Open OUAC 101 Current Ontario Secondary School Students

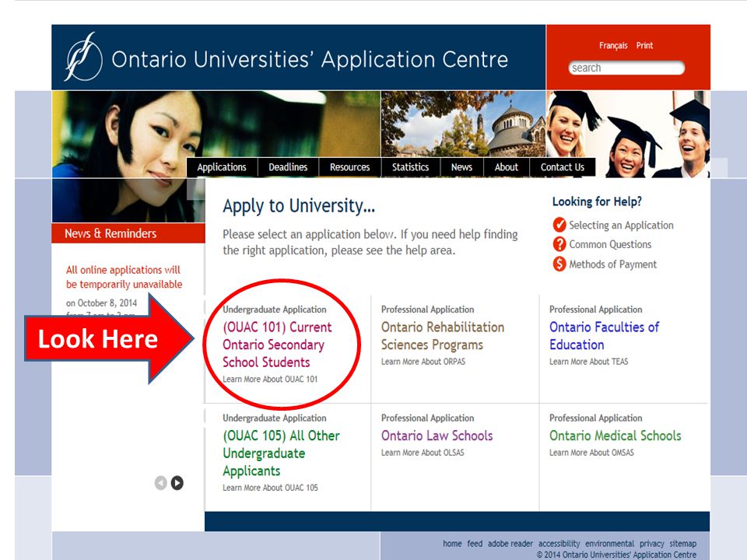[277, 345]
